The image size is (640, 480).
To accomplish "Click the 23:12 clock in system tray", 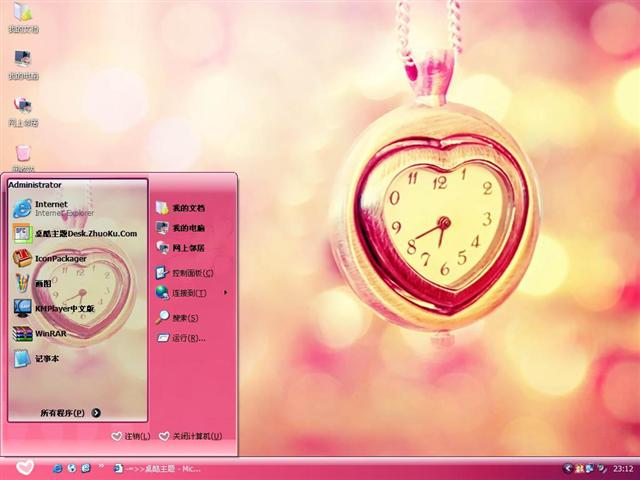I will pyautogui.click(x=622, y=468).
